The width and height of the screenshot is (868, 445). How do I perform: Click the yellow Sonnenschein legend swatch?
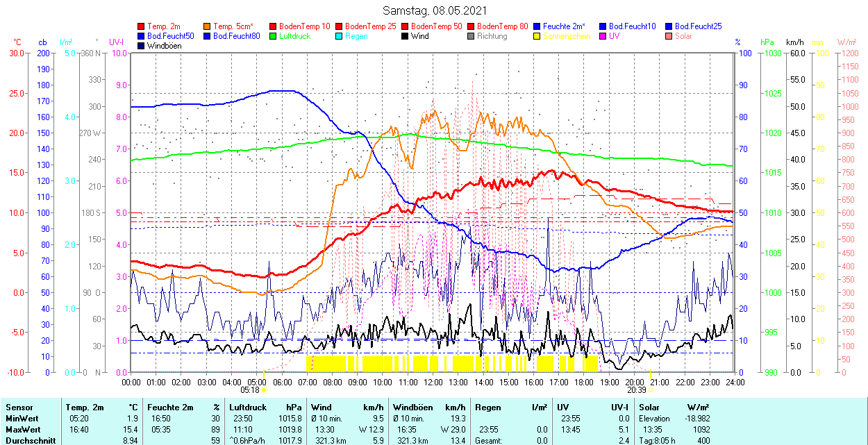(x=537, y=36)
